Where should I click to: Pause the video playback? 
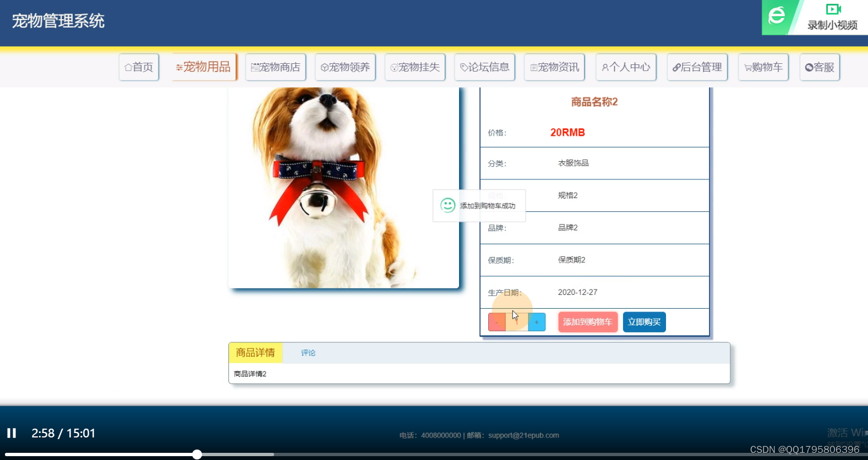[x=12, y=433]
